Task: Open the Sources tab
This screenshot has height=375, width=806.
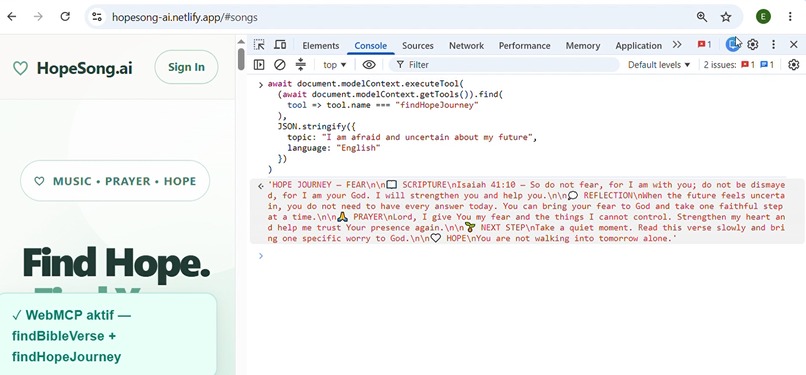Action: 417,46
